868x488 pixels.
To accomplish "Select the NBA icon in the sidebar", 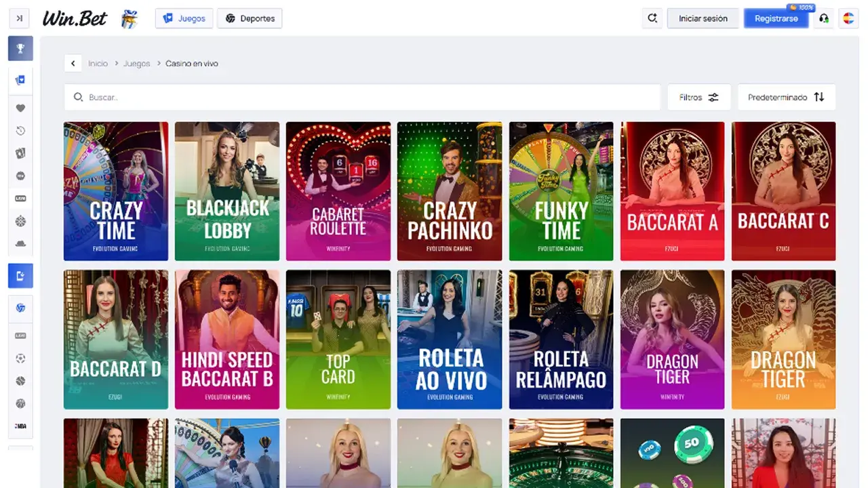I will (x=20, y=426).
